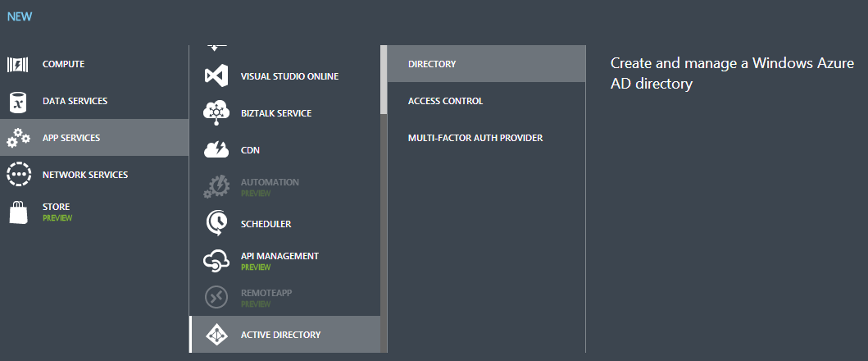Image resolution: width=868 pixels, height=361 pixels.
Task: Select AUTOMATION preview text entry
Action: [x=270, y=187]
